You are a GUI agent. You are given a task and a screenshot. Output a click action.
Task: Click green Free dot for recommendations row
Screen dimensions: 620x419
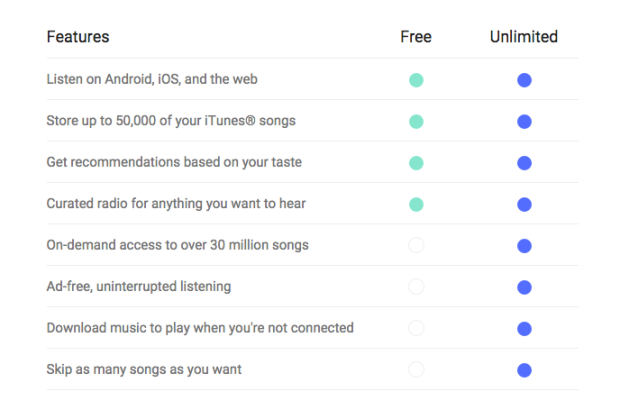click(x=416, y=163)
